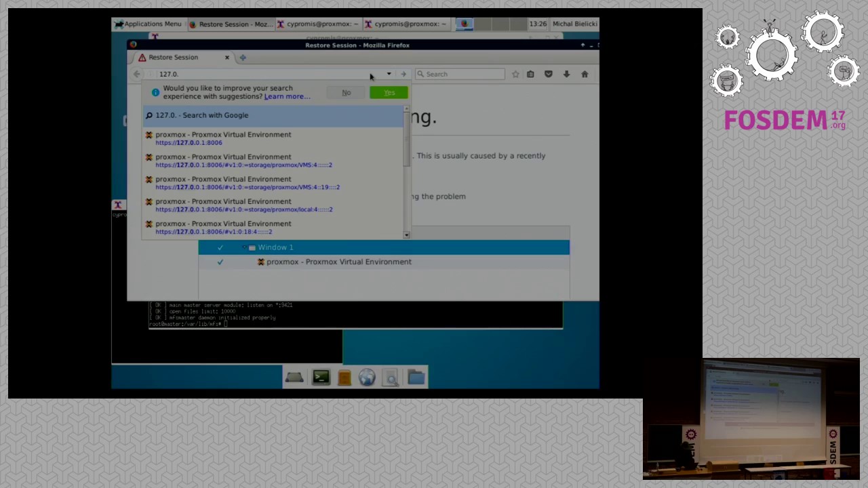This screenshot has width=868, height=488.
Task: Open the Applications Menu in the panel
Action: [148, 24]
